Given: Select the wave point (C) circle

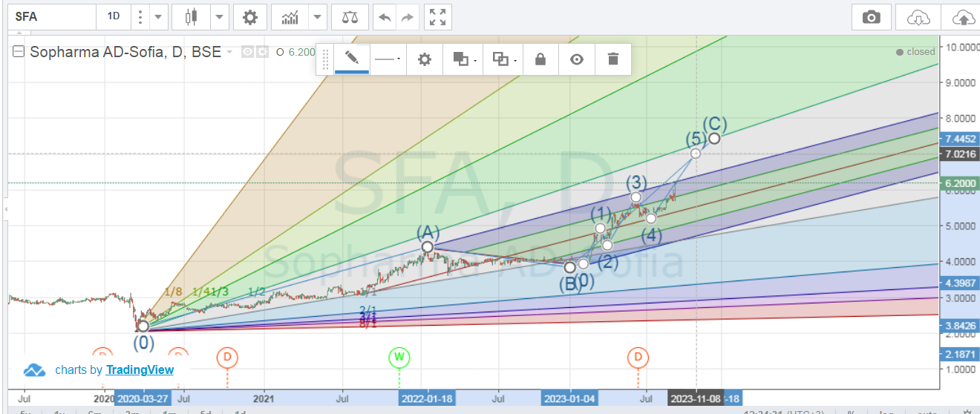Looking at the screenshot, I should point(714,138).
